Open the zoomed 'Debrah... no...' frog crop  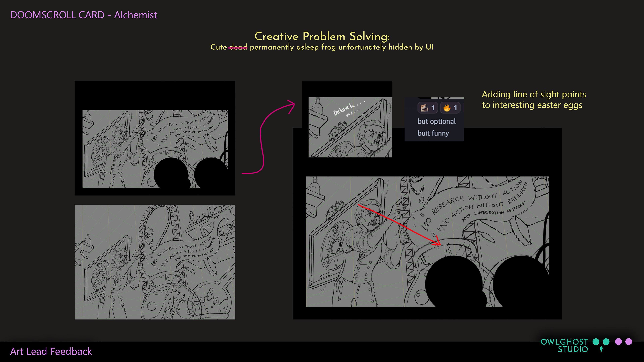[x=350, y=127]
